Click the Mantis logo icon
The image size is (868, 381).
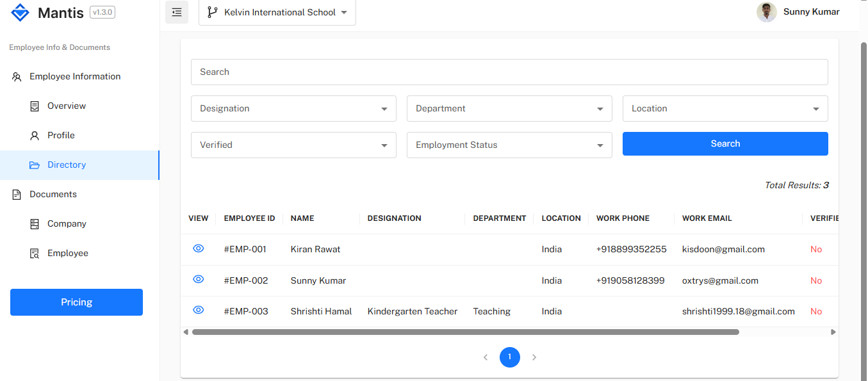pyautogui.click(x=20, y=12)
